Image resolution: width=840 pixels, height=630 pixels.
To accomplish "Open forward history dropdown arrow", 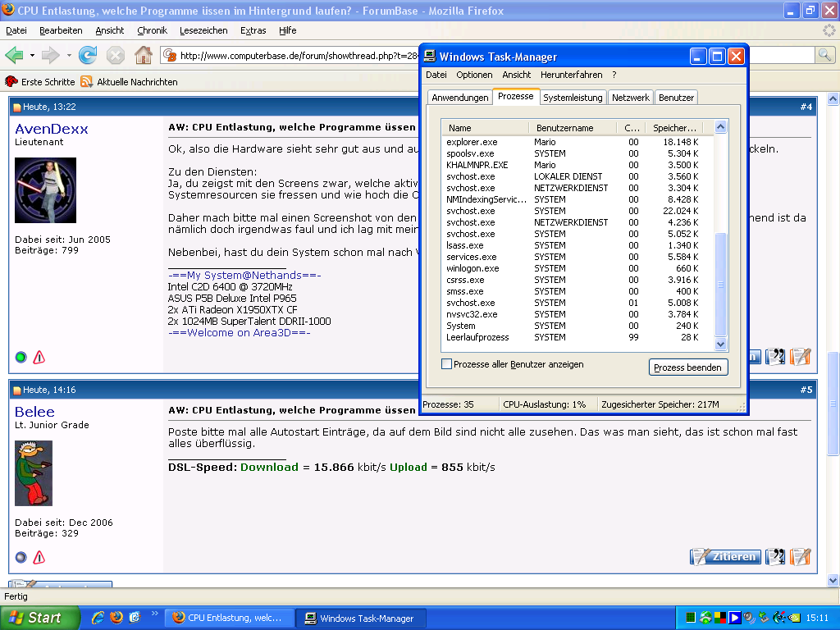I will 69,55.
